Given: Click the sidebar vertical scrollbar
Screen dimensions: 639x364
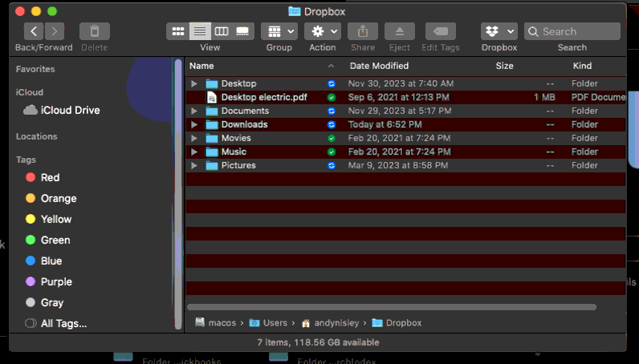Looking at the screenshot, I should 178,194.
